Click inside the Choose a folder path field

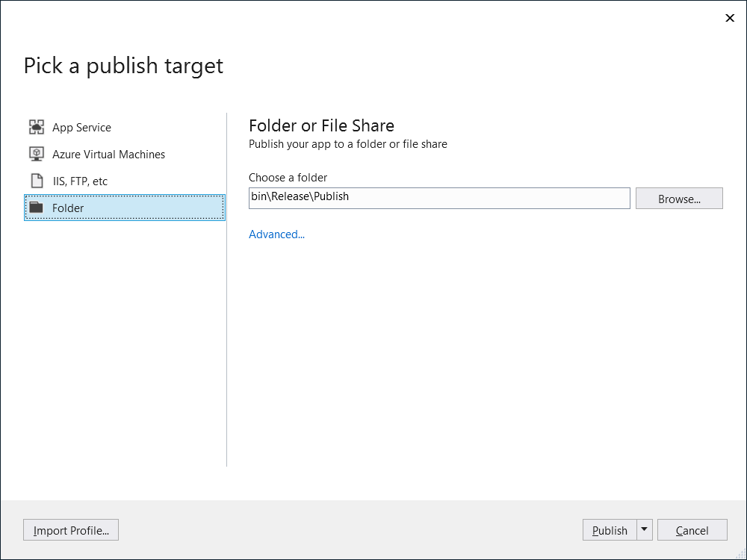coord(439,197)
